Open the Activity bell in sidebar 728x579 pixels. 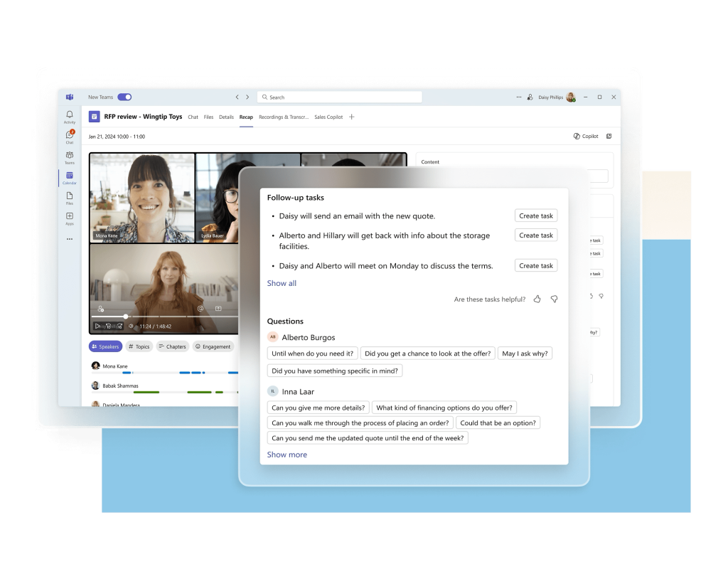69,117
